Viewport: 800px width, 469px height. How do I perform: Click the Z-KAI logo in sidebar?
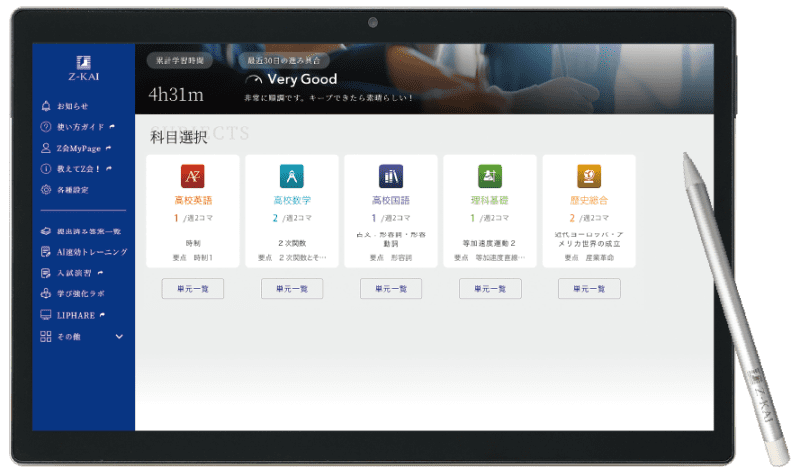[83, 65]
